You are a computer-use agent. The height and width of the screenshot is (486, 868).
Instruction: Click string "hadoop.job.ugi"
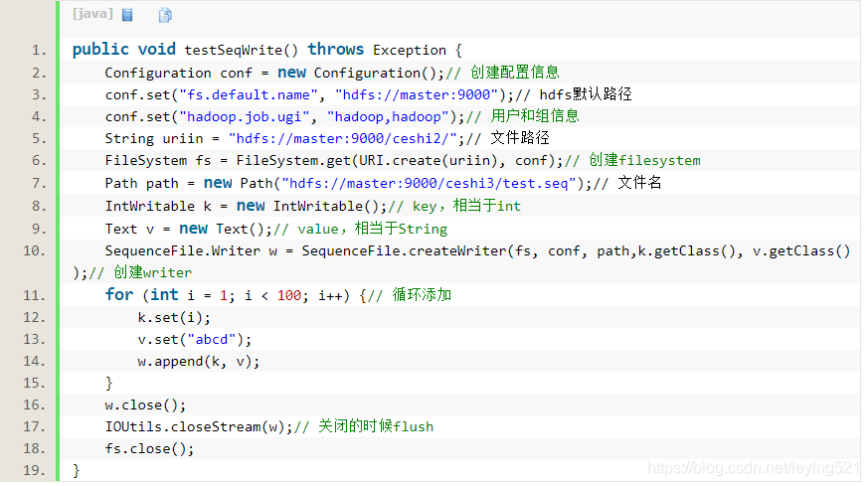245,117
